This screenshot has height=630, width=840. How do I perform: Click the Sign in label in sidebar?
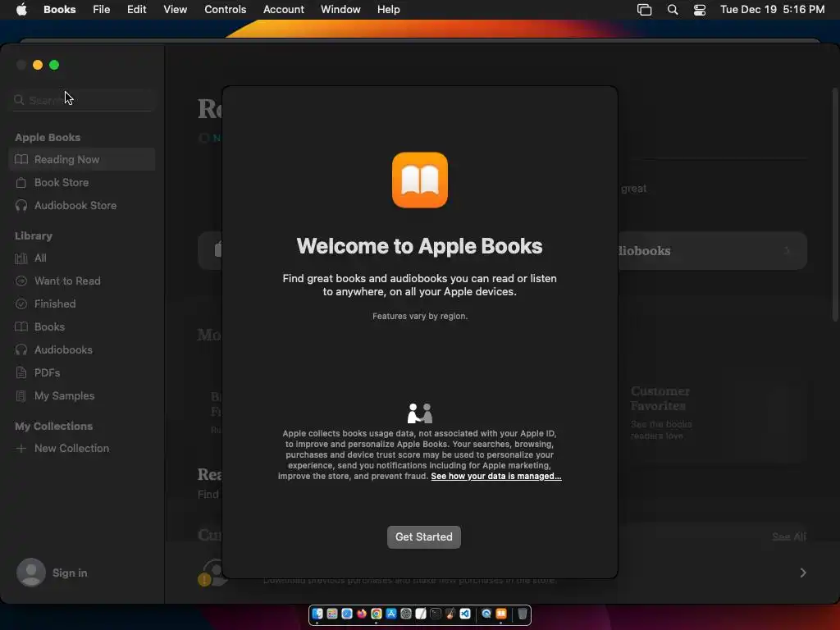tap(70, 573)
